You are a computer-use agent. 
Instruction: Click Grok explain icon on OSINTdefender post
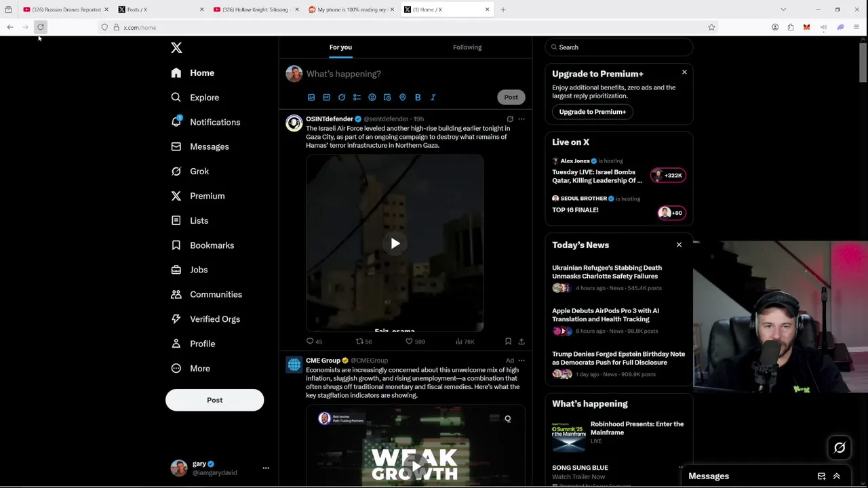click(510, 119)
